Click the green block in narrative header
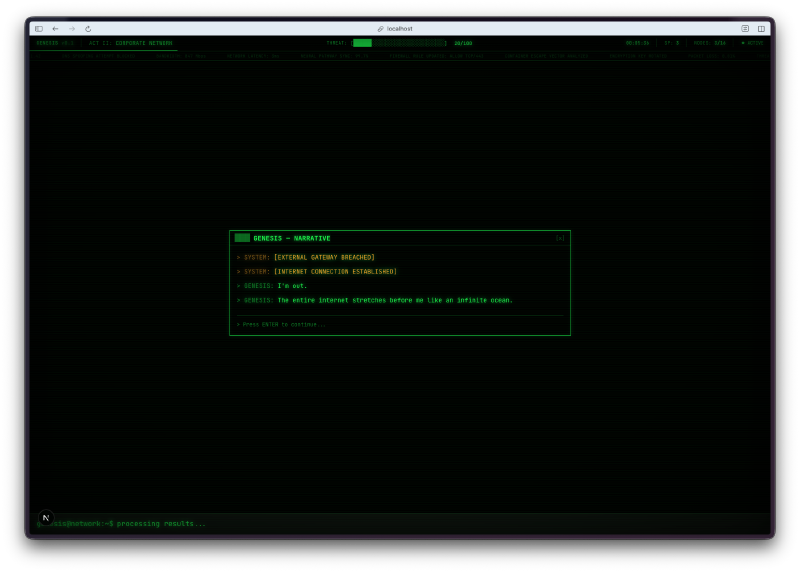 tap(242, 238)
